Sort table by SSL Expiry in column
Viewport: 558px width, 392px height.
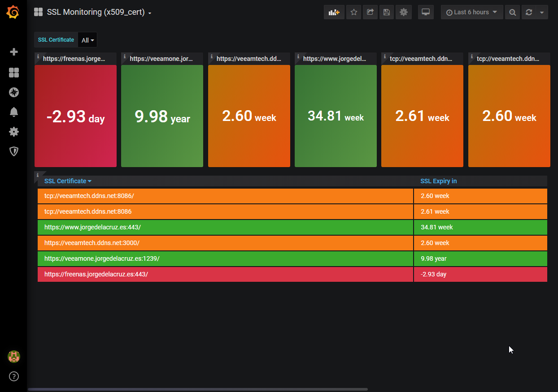click(438, 181)
